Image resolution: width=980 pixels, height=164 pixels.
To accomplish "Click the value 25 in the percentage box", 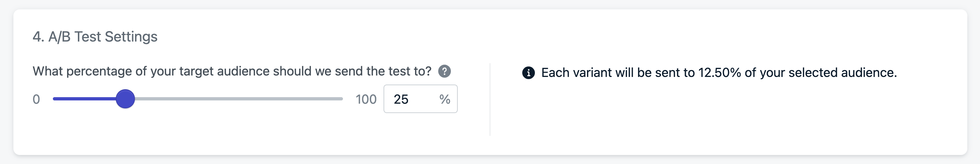I will point(401,99).
